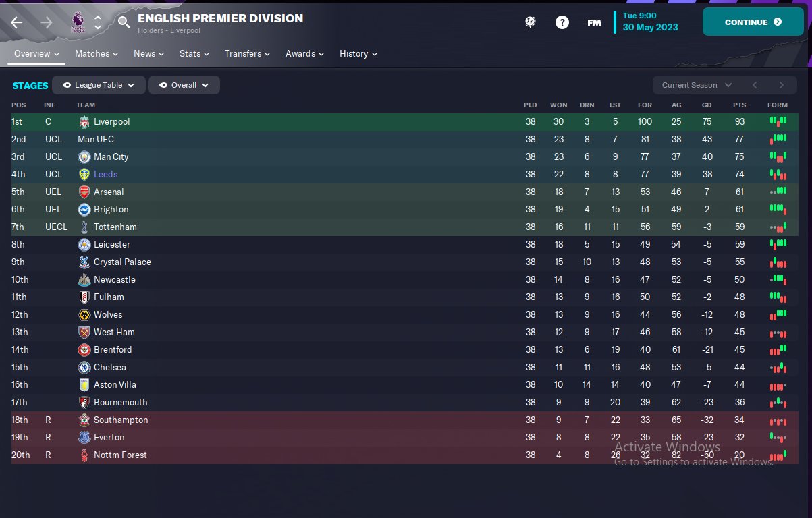
Task: Expand the Current Season dropdown
Action: pos(696,85)
